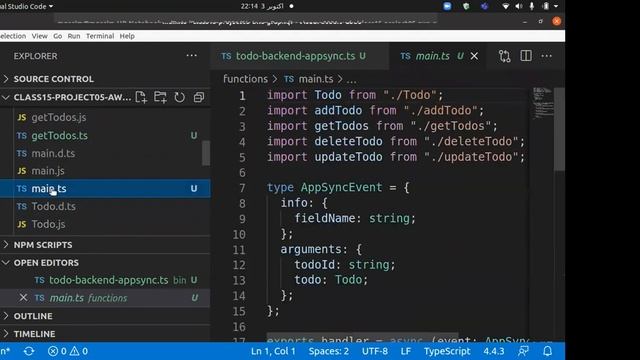Open the Visual Studio Code app menu in top bar
Viewport: 640px width, 360px height.
[x=27, y=6]
